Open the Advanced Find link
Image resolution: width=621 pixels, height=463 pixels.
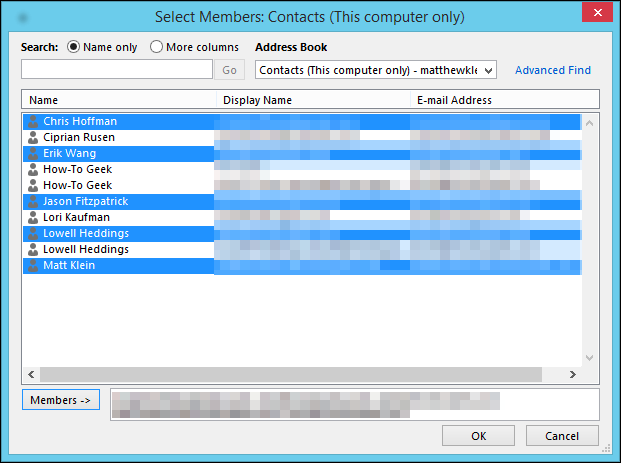[x=552, y=70]
